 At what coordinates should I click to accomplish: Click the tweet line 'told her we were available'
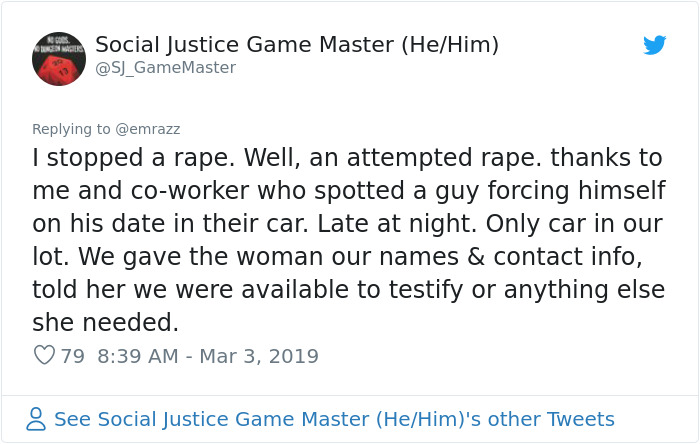[347, 290]
